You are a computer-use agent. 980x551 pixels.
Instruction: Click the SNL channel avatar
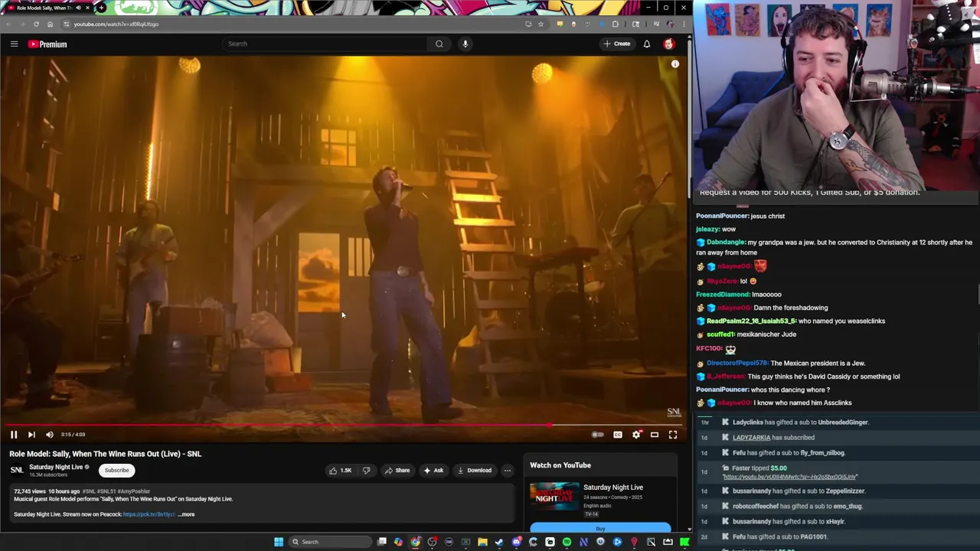[x=17, y=471]
